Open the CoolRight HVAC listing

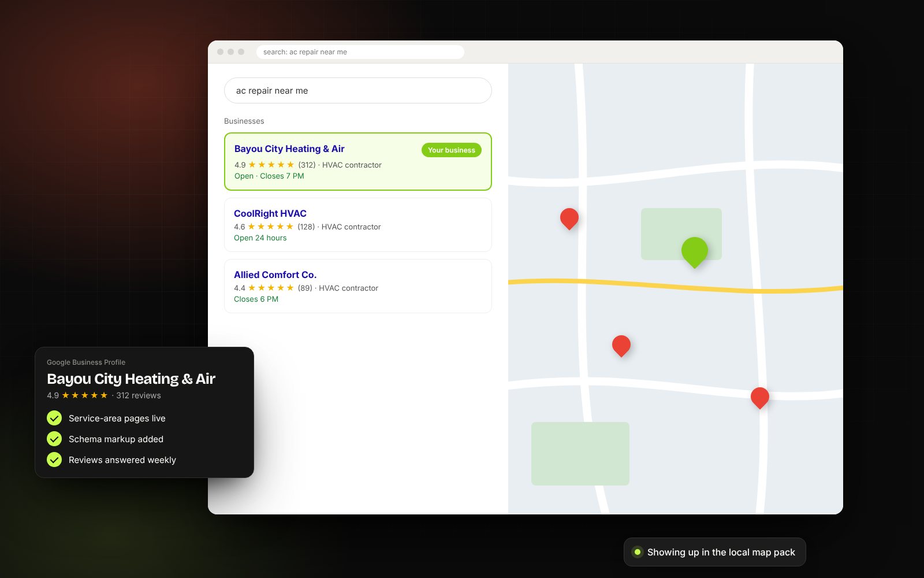(x=358, y=225)
